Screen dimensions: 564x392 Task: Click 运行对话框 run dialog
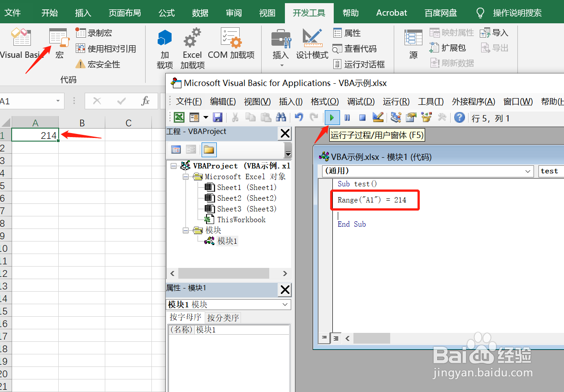(x=359, y=64)
